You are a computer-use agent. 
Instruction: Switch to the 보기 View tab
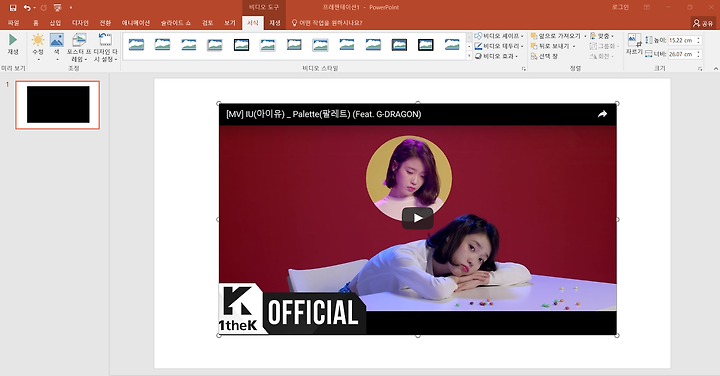pyautogui.click(x=230, y=22)
